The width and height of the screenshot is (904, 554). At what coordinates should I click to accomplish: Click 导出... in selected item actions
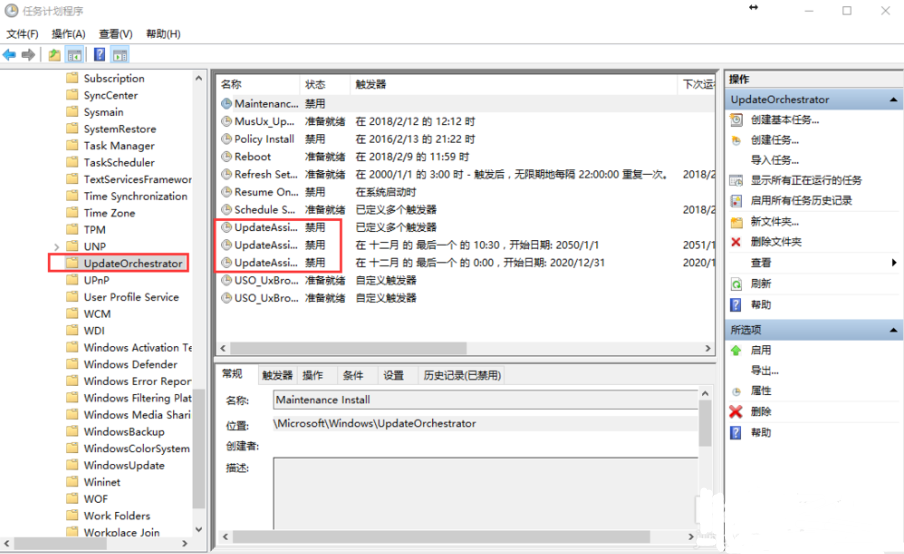(x=764, y=371)
